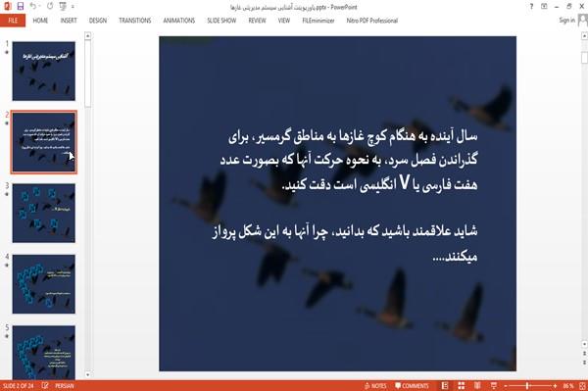Click the spell check status bar icon
This screenshot has width=588, height=391.
tap(45, 386)
